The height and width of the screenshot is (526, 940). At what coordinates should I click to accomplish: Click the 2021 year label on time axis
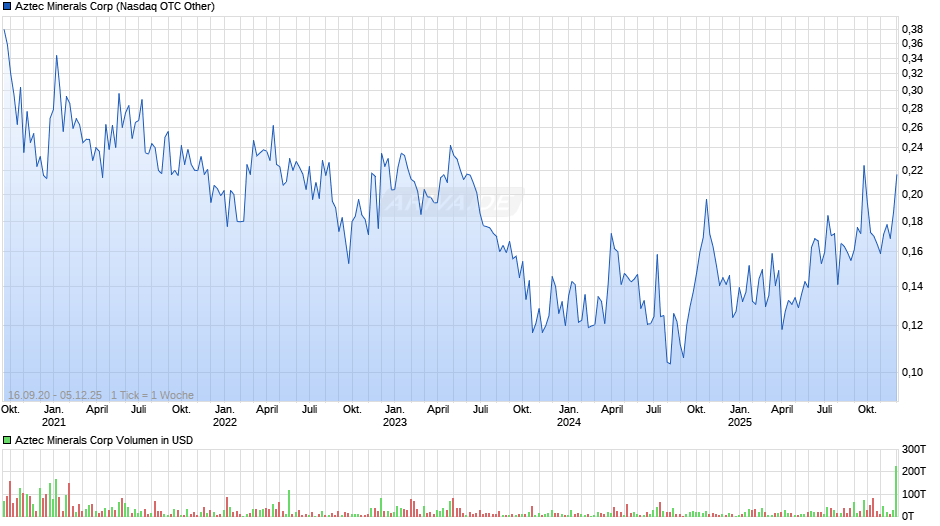point(54,422)
